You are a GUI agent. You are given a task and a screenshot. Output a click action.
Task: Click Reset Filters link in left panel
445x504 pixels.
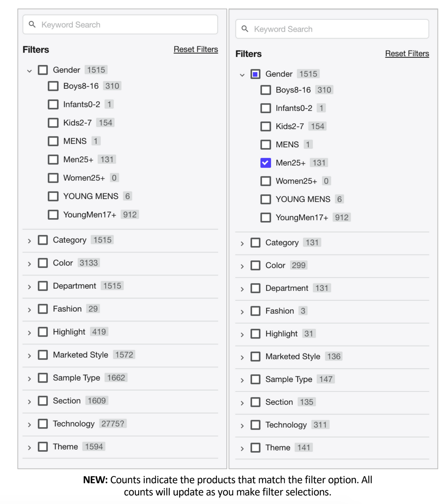tap(196, 49)
